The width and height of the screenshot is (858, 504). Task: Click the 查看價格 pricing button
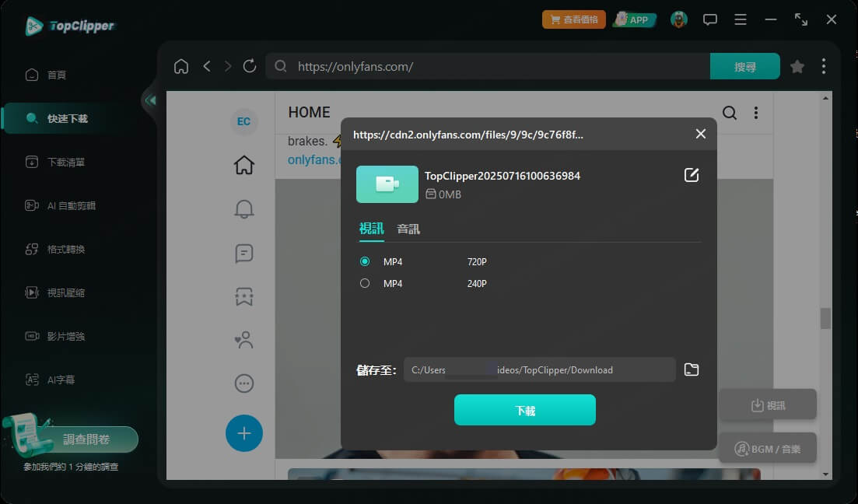[x=573, y=19]
